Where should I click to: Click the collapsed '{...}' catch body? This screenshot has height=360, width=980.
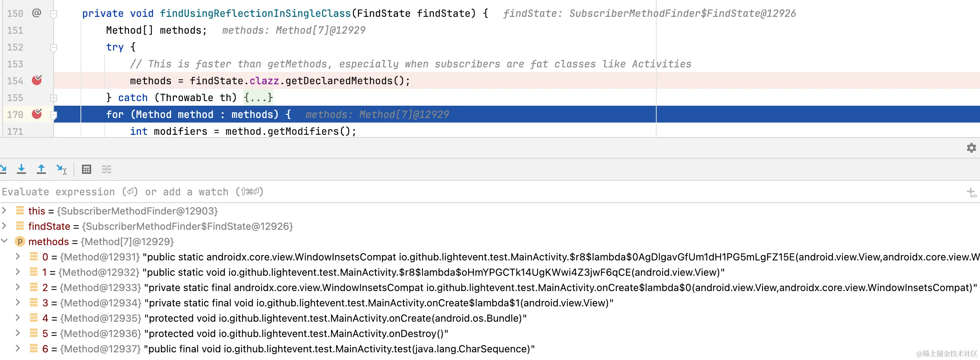pyautogui.click(x=258, y=98)
